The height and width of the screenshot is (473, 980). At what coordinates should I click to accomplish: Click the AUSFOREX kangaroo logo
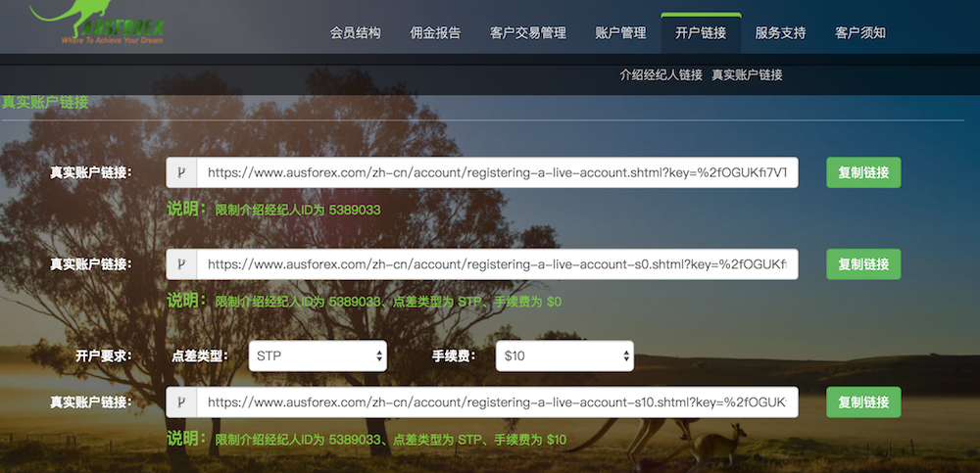tap(98, 22)
